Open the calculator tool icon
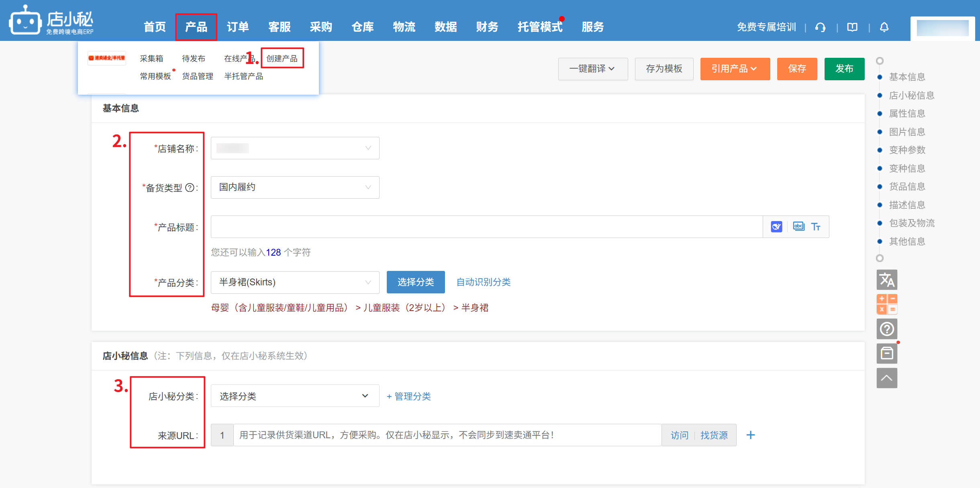Image resolution: width=980 pixels, height=488 pixels. 887,304
